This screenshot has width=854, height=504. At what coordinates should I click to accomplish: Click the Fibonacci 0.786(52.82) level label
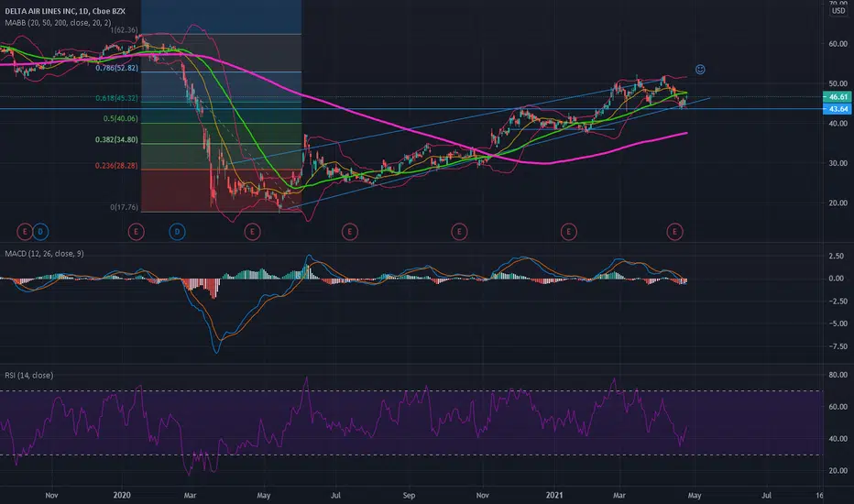pyautogui.click(x=116, y=68)
